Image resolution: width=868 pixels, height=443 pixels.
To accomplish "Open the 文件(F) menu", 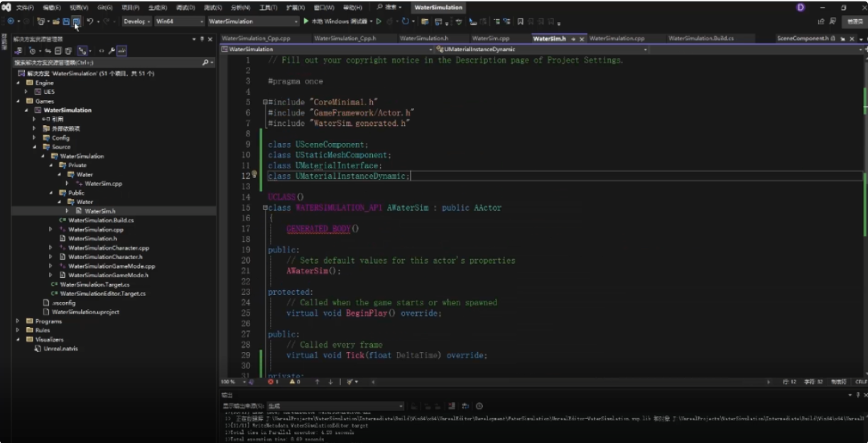I will pos(25,7).
